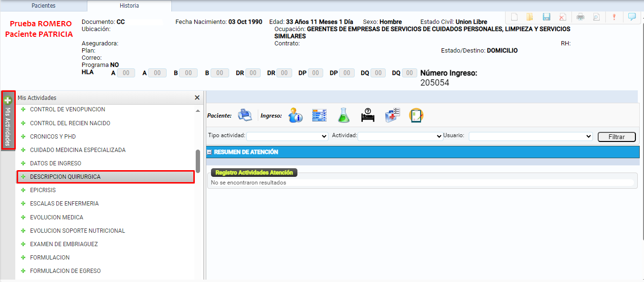
Task: Select the clipboard notes icon
Action: pos(416,115)
